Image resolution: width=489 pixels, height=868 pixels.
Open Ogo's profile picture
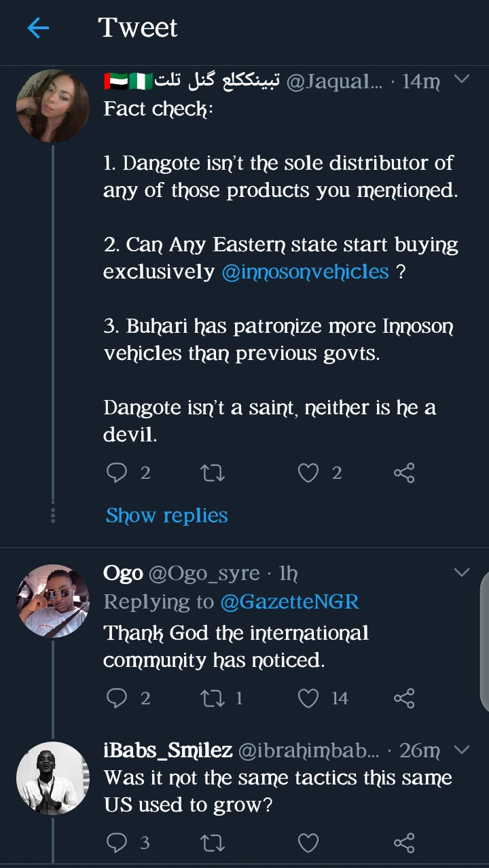[x=53, y=600]
